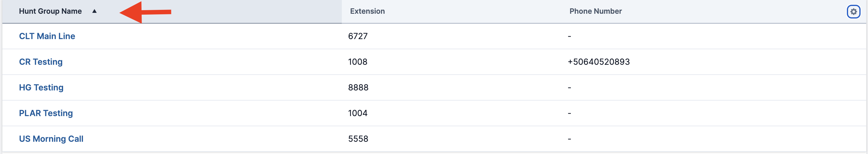
Task: Select extension 8888 cell
Action: click(358, 87)
